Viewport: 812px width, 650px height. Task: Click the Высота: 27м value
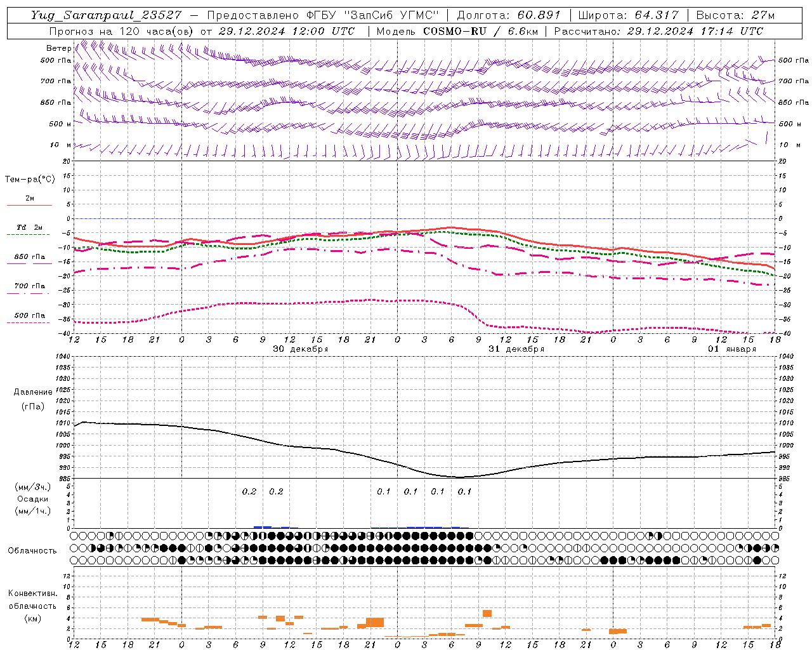click(x=736, y=15)
